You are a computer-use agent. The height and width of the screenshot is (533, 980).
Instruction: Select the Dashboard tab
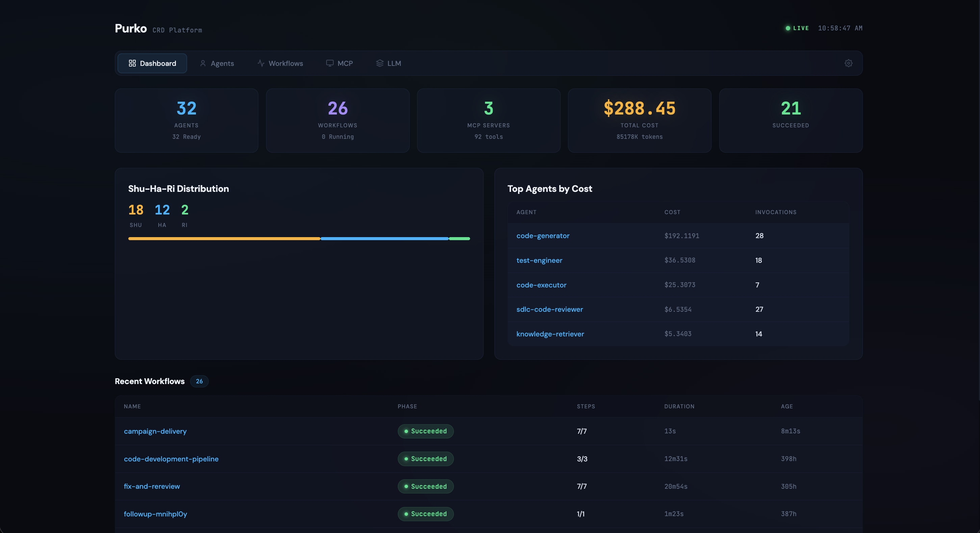(x=152, y=63)
